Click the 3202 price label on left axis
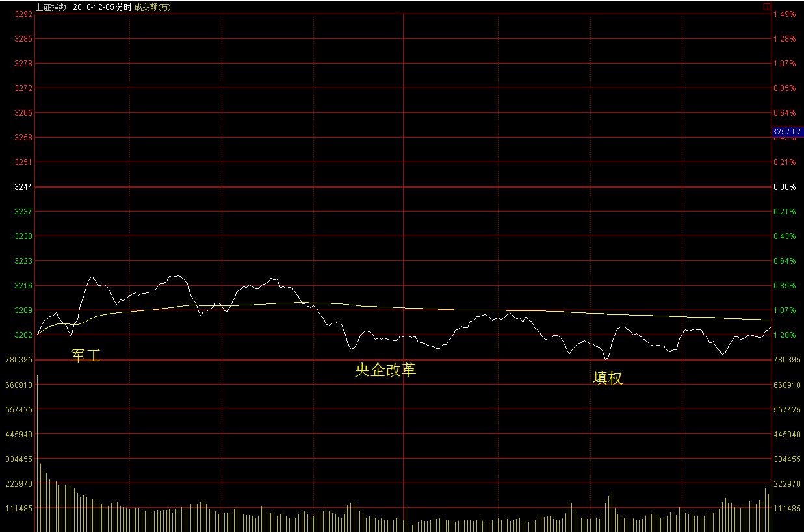Screen dimensions: 804x532 tap(24, 335)
